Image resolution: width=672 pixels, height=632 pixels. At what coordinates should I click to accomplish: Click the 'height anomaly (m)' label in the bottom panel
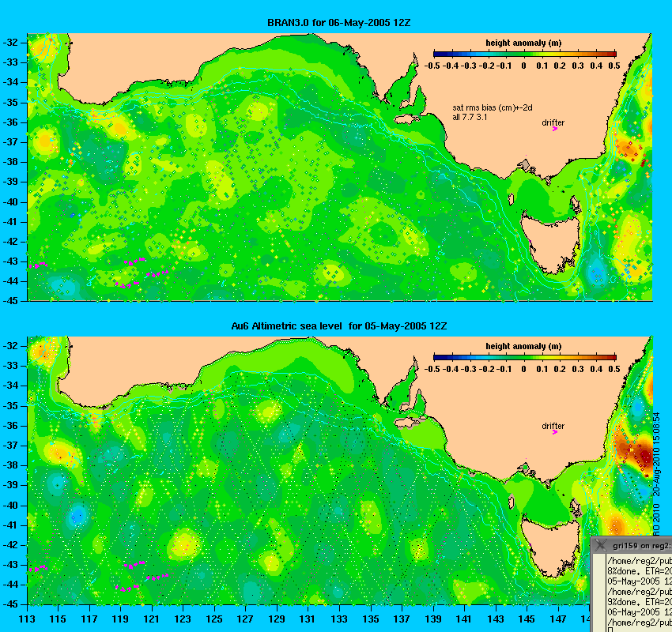(x=523, y=346)
